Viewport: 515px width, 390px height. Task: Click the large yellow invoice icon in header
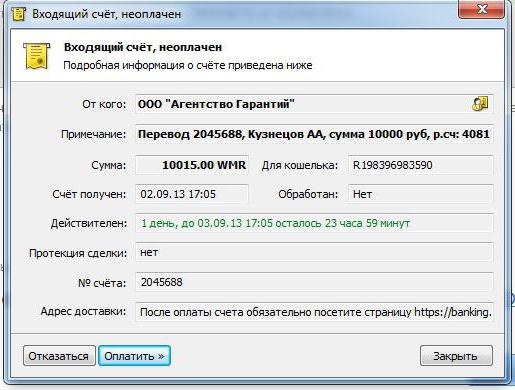37,56
